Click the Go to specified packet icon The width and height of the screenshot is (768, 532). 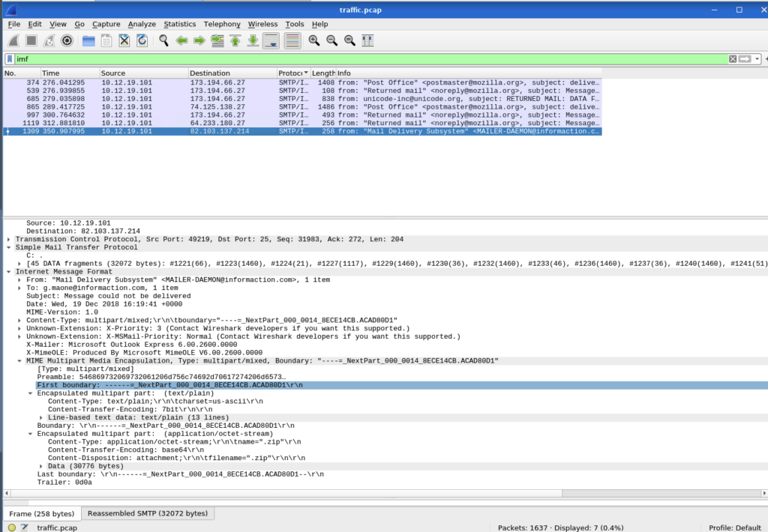(x=217, y=40)
